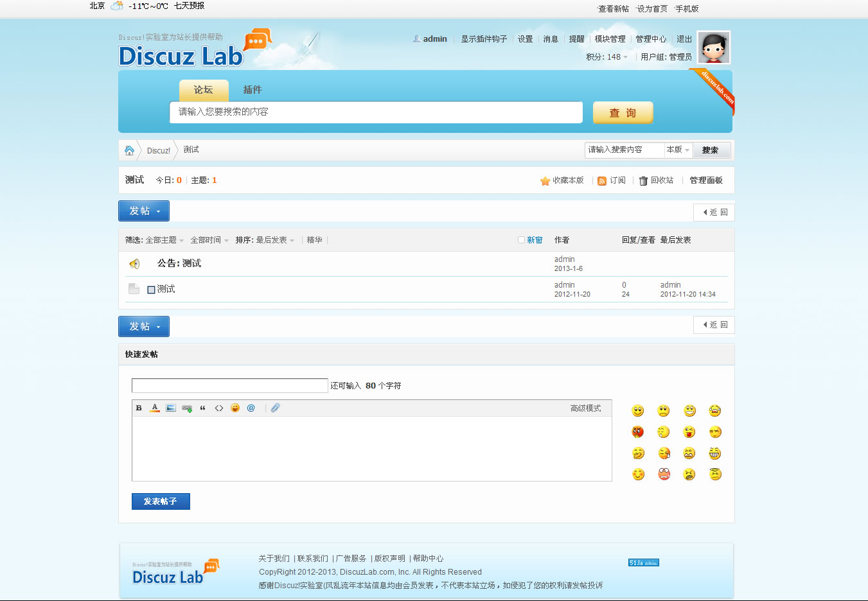The height and width of the screenshot is (601, 868).
Task: Click the 返回 button below the thread list
Action: click(x=714, y=325)
